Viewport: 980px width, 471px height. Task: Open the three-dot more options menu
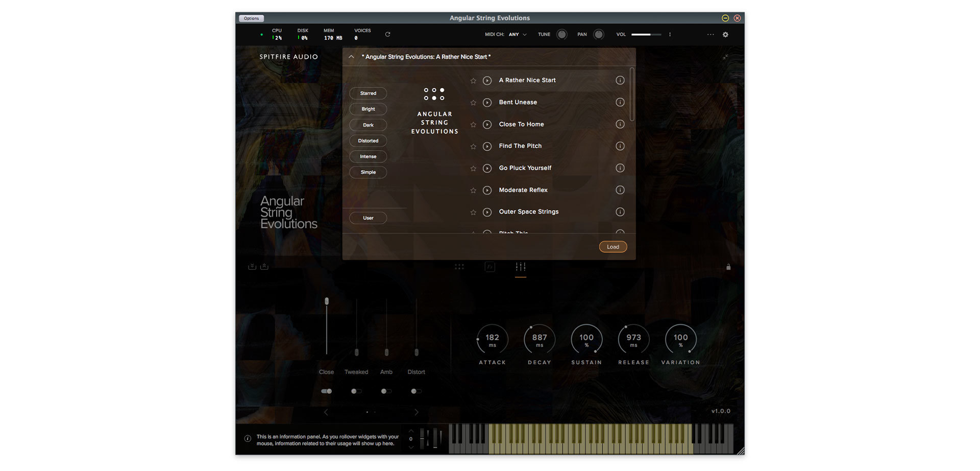710,35
